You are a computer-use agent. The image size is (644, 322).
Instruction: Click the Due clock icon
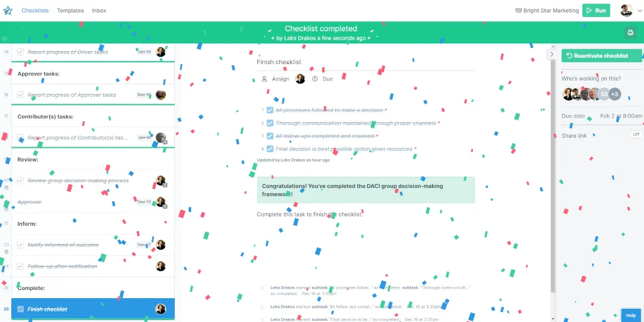315,79
